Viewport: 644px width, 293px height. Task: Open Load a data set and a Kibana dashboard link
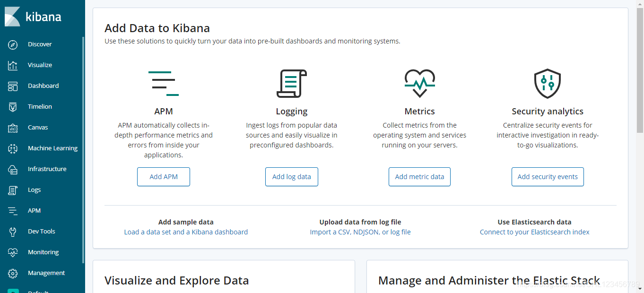pos(186,232)
